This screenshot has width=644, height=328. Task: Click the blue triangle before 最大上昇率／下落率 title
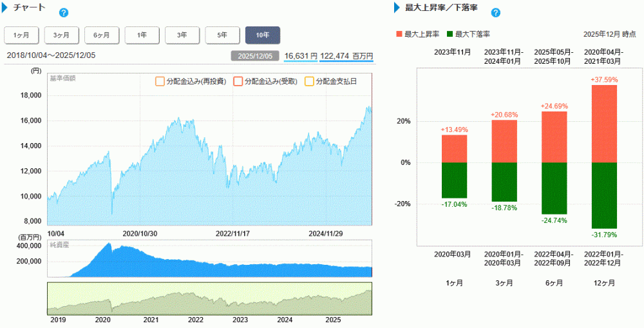[397, 8]
